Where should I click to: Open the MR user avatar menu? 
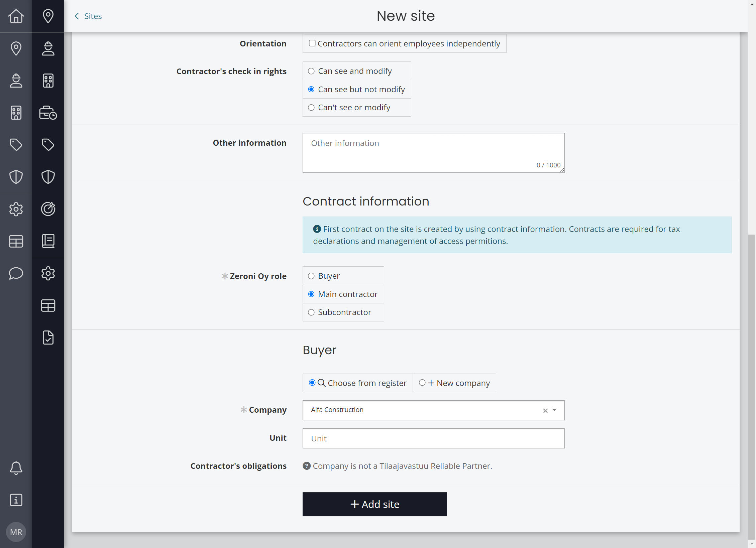point(16,532)
